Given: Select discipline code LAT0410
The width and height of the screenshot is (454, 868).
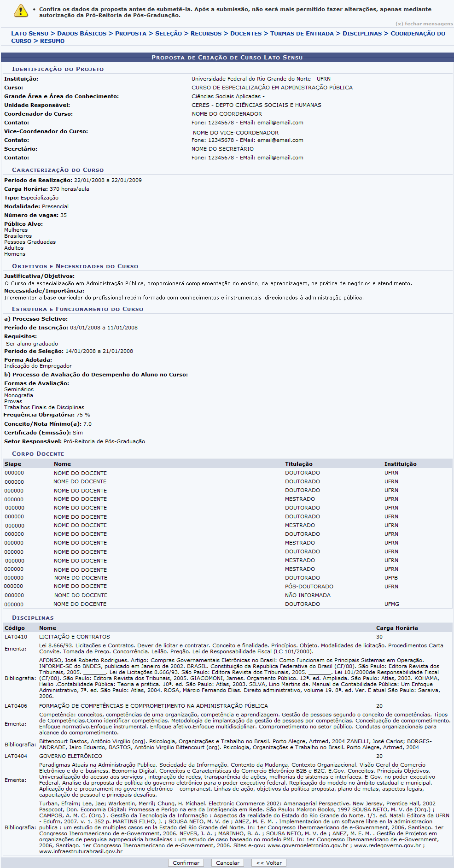Looking at the screenshot, I should (16, 637).
